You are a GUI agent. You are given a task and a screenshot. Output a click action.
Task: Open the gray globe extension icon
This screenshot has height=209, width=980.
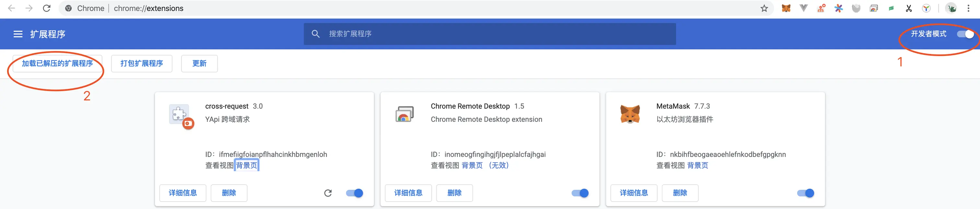point(856,8)
